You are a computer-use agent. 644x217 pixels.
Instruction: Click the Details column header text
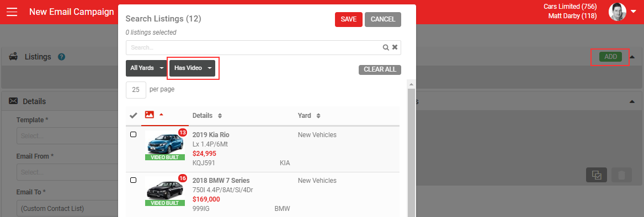click(203, 116)
